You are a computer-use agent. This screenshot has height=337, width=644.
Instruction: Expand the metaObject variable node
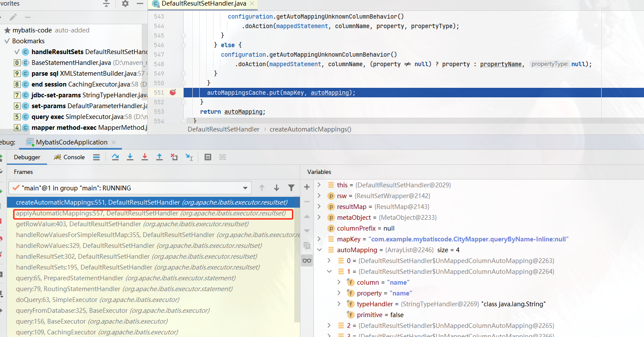[x=319, y=217]
